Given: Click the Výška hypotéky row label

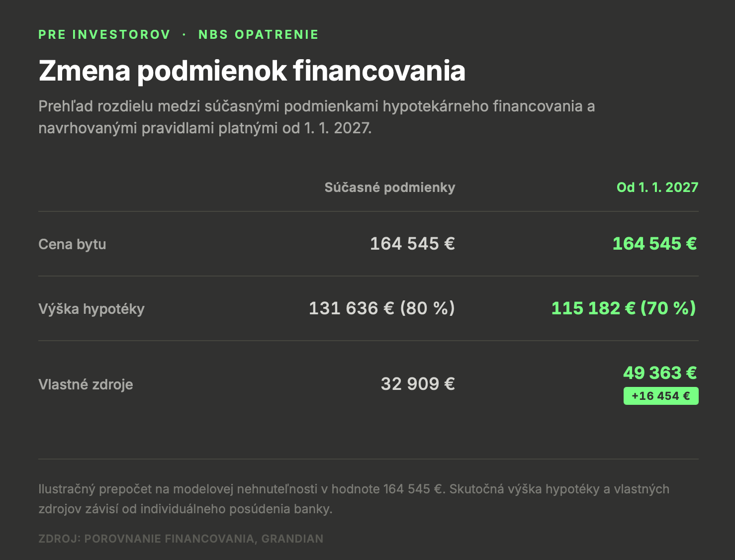Looking at the screenshot, I should point(92,309).
